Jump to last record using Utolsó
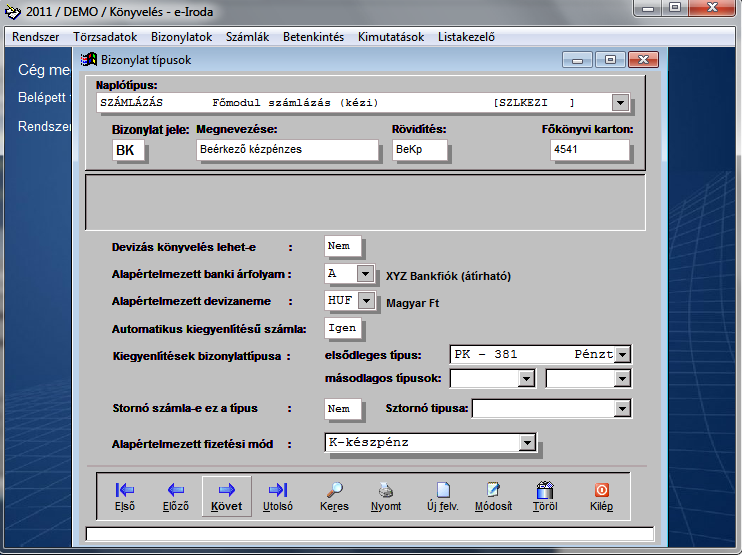This screenshot has height=555, width=742. (x=278, y=495)
